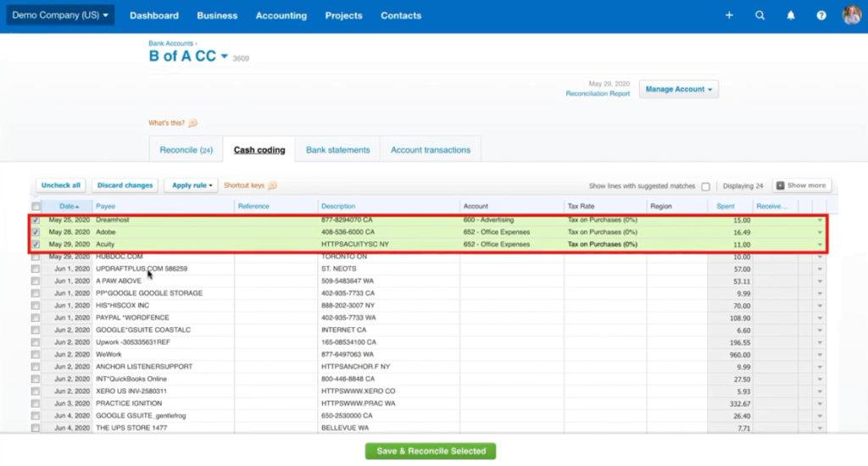Open the Demo Company (US) dropdown

tap(58, 15)
